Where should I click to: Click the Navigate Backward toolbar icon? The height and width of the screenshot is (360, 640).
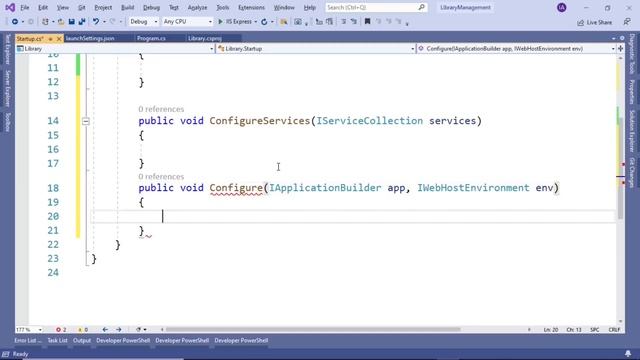(15, 22)
